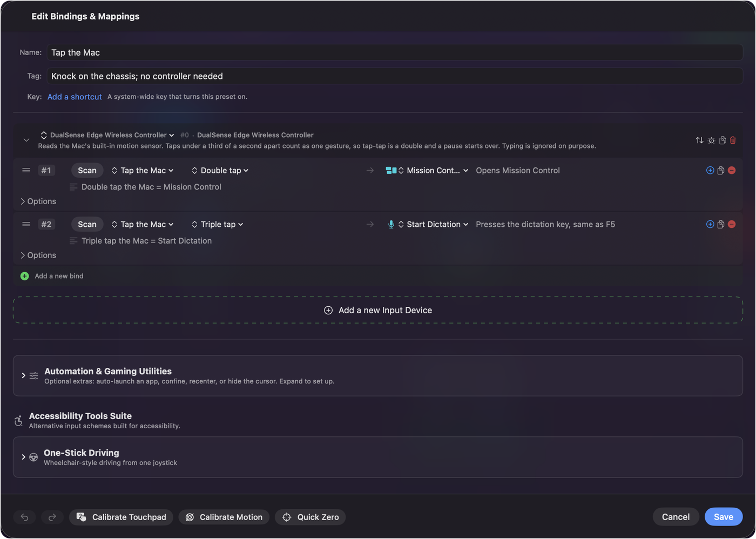756x539 pixels.
Task: Remove bind #1 with red minus icon
Action: click(x=732, y=170)
